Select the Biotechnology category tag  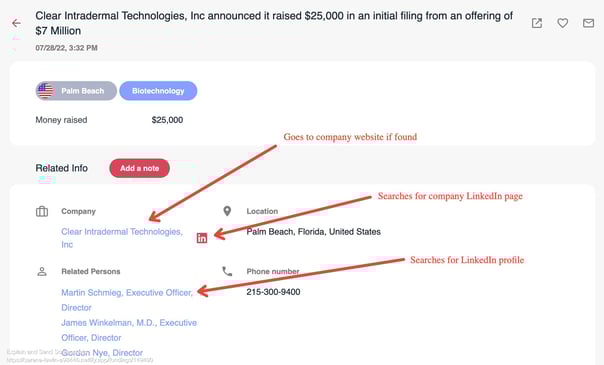pos(158,91)
